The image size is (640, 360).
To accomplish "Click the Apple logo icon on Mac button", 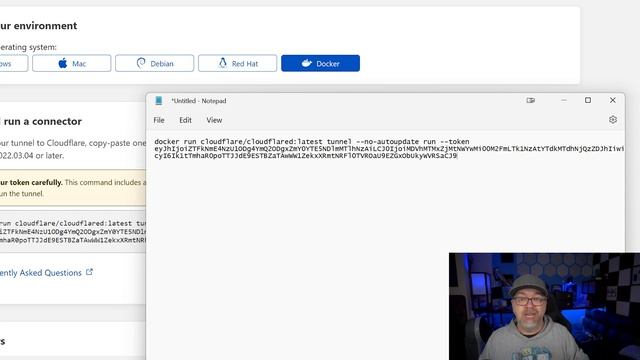I will [63, 63].
